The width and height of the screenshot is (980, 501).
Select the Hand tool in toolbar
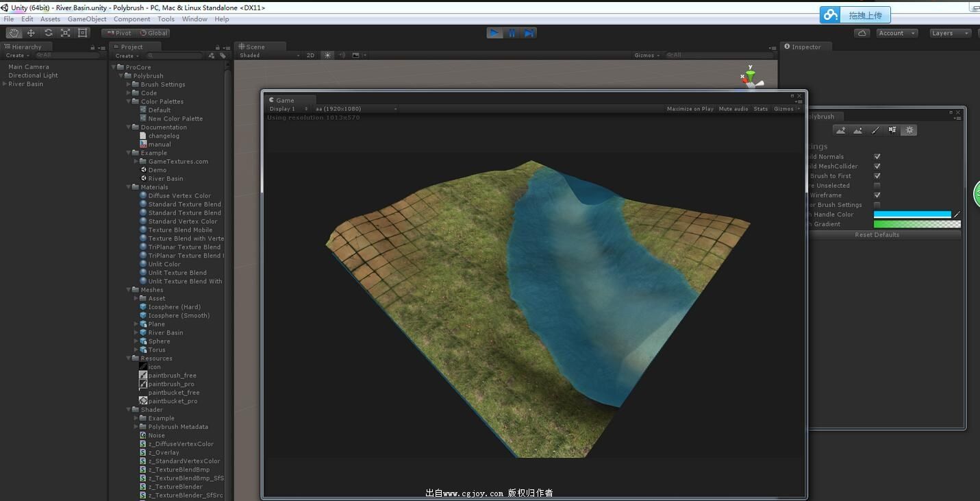[14, 33]
